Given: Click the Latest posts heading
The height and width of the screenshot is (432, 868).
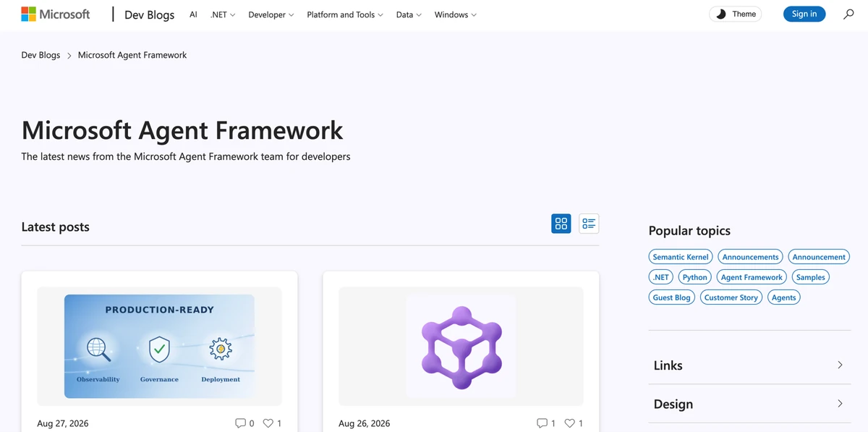Looking at the screenshot, I should pos(56,226).
